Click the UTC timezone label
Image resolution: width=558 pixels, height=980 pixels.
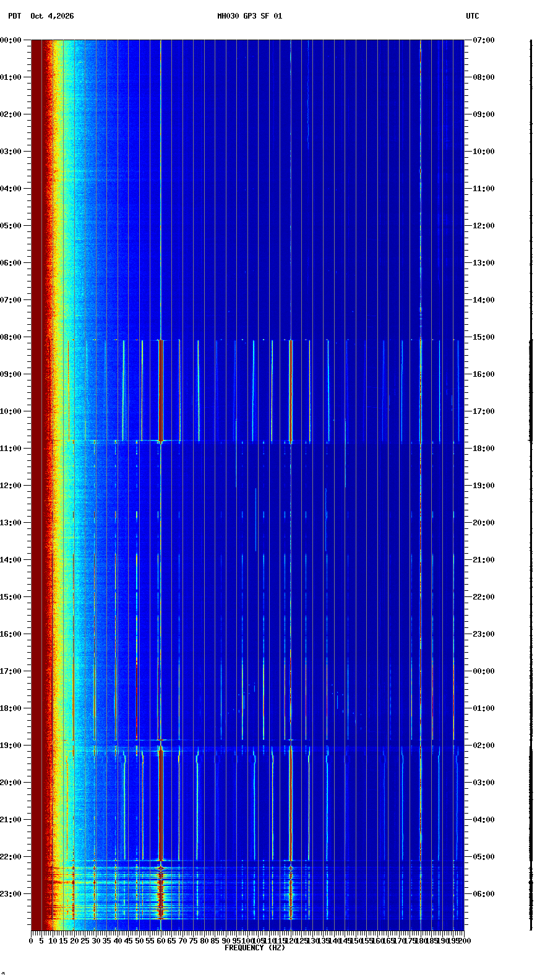pyautogui.click(x=473, y=16)
